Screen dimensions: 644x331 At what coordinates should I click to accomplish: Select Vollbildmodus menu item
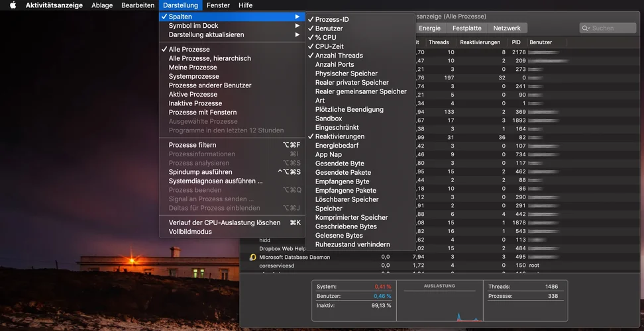coord(190,232)
